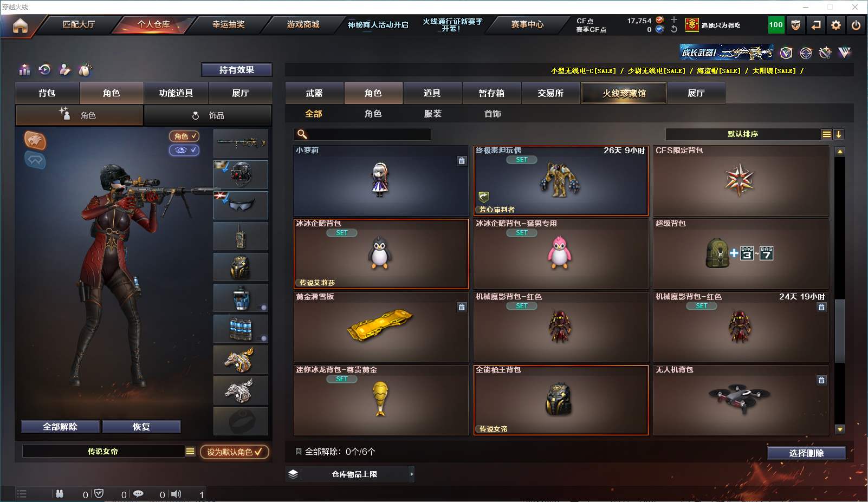Toggle the 角色 checkbox above character
Viewport: 868px width, 502px height.
click(184, 136)
